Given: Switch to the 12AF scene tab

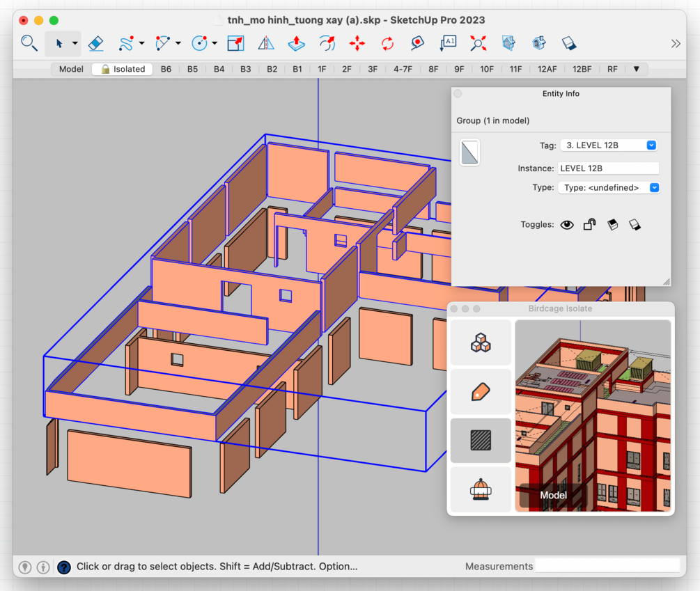Looking at the screenshot, I should click(x=547, y=69).
